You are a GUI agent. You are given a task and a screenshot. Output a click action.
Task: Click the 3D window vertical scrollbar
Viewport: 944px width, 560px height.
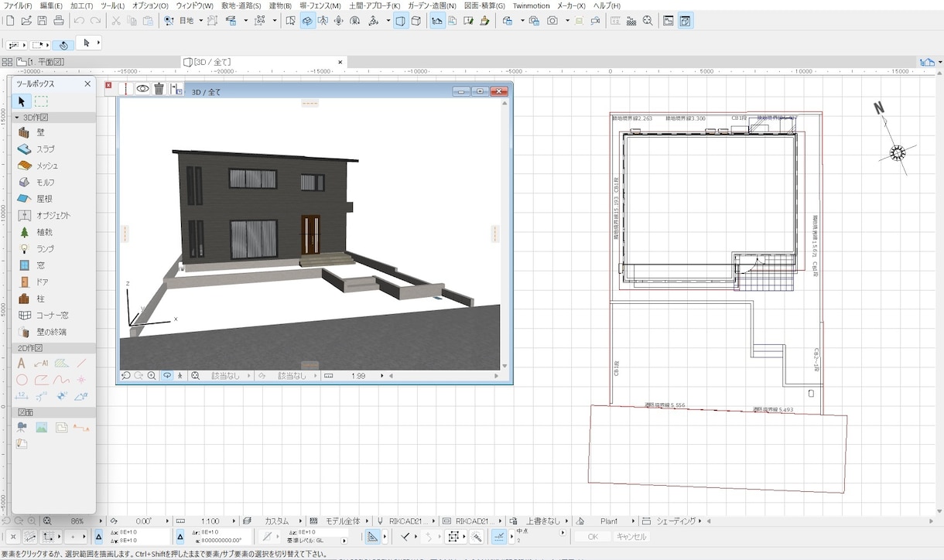point(505,232)
